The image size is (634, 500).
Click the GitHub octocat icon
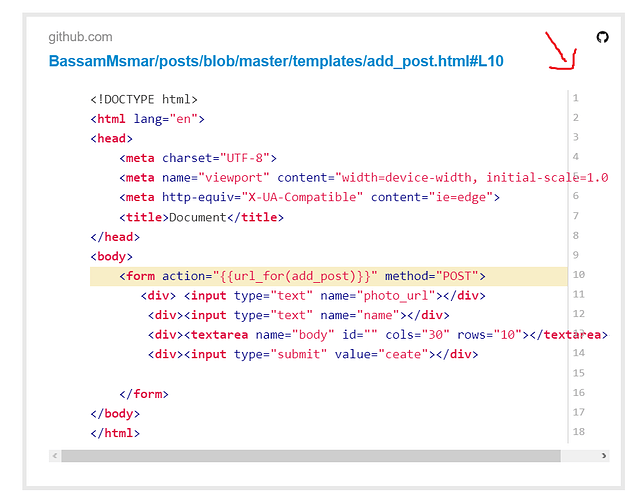602,37
